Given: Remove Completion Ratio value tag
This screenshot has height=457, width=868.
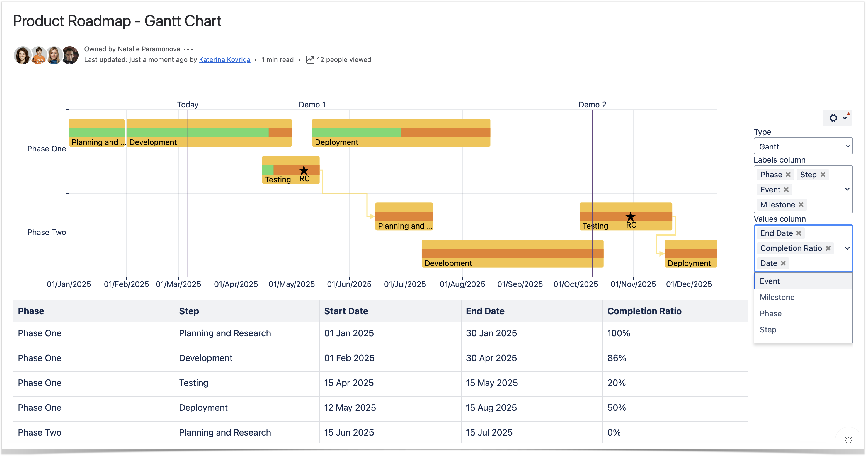Looking at the screenshot, I should pos(828,248).
